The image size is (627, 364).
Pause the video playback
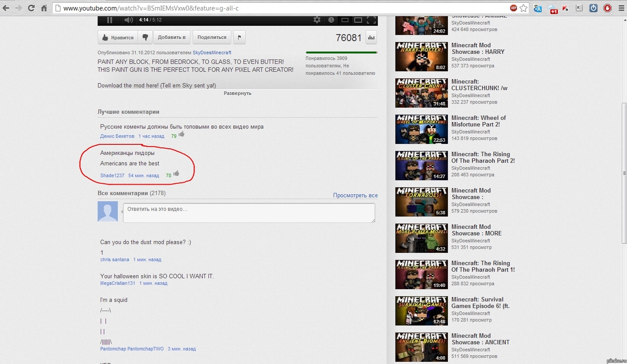click(x=109, y=20)
